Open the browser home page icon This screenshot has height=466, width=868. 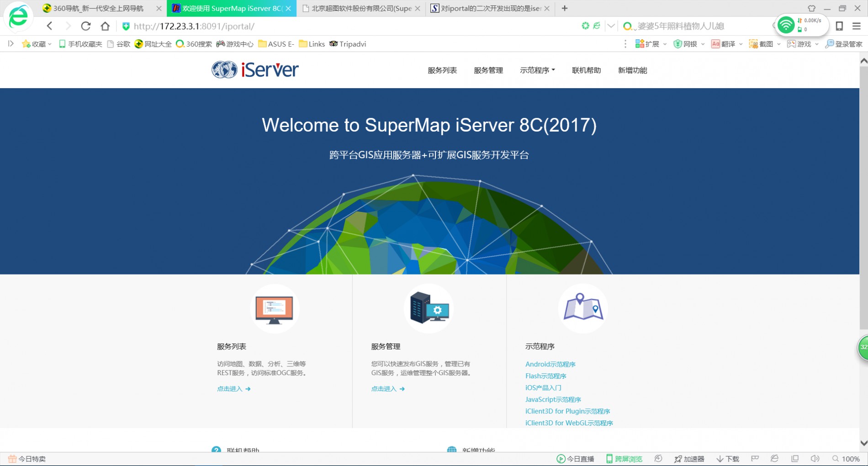105,26
